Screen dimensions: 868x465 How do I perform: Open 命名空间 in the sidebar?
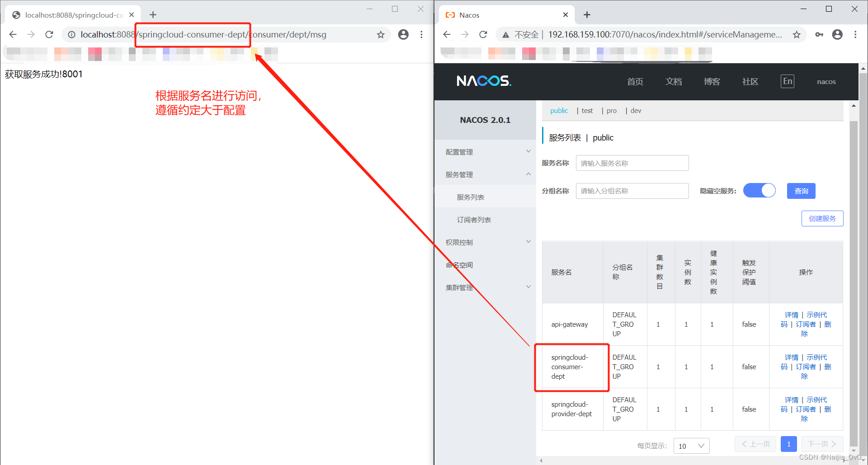pyautogui.click(x=459, y=265)
